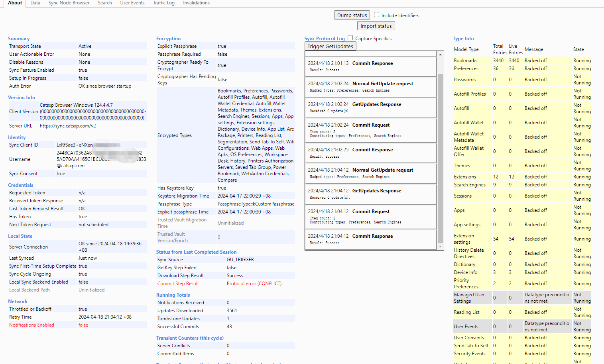Switch to the Invalidations tab
The width and height of the screenshot is (604, 364).
point(196,3)
